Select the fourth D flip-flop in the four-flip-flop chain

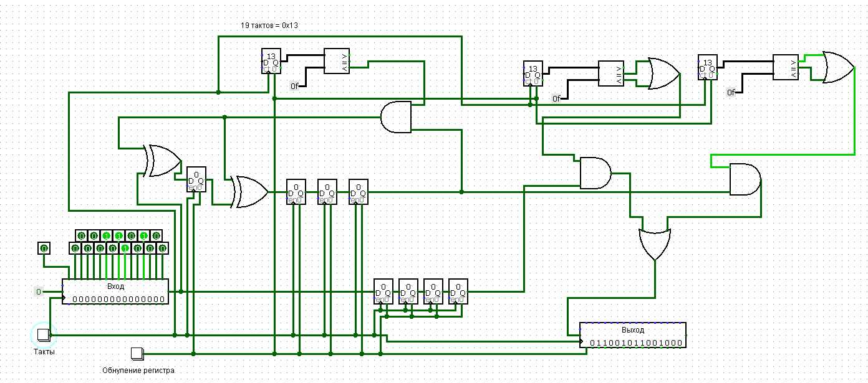(x=458, y=291)
